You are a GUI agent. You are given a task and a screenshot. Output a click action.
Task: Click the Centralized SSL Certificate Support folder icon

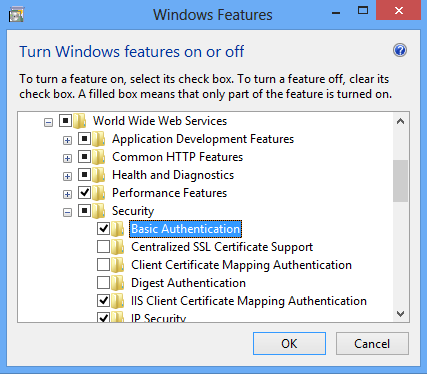[118, 247]
